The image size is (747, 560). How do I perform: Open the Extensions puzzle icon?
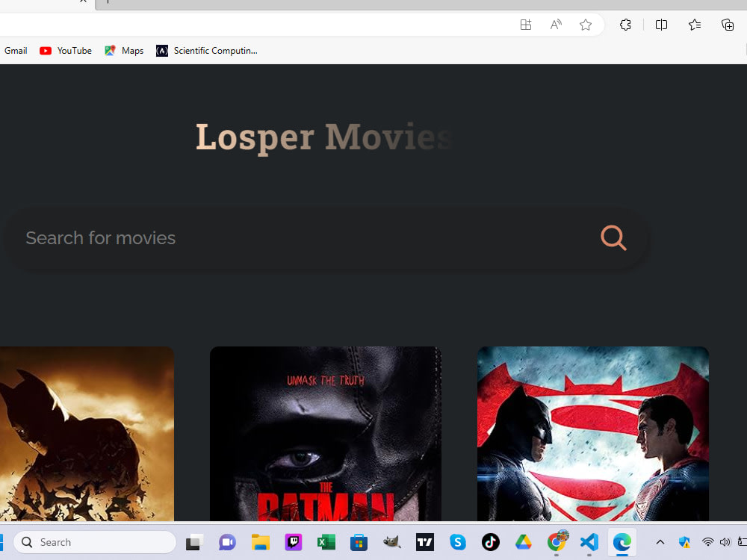625,25
